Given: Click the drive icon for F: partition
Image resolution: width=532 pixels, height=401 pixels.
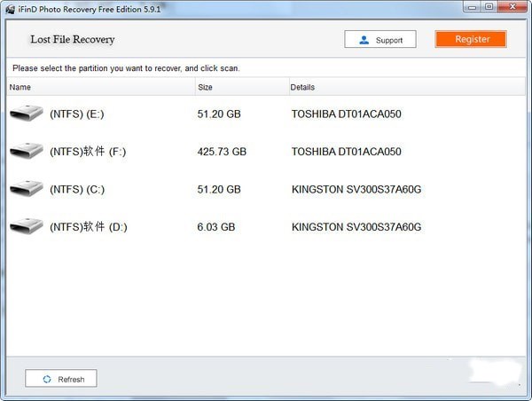Looking at the screenshot, I should pos(27,151).
